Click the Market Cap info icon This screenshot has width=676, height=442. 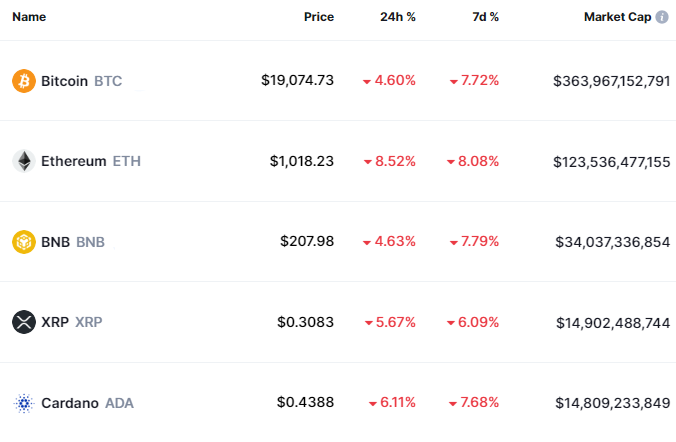click(x=662, y=17)
